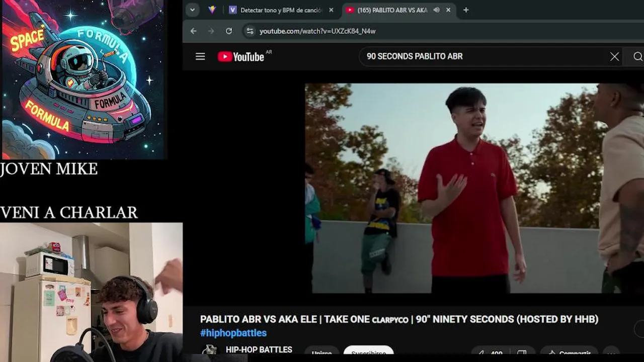Open the tab search chevron dropdown

click(x=192, y=10)
